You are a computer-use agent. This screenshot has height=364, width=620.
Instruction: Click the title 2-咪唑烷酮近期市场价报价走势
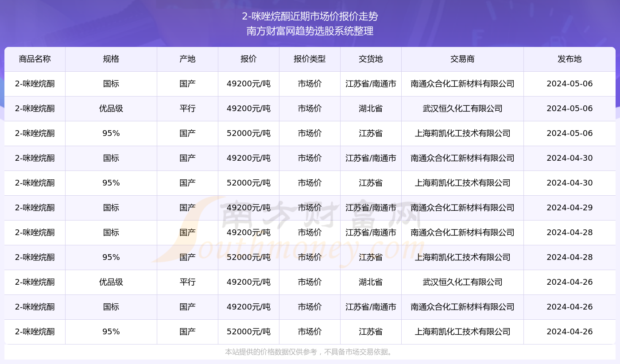point(310,16)
